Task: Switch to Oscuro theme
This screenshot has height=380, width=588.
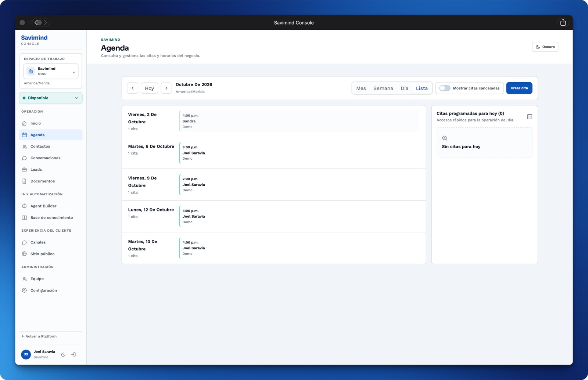Action: coord(545,47)
